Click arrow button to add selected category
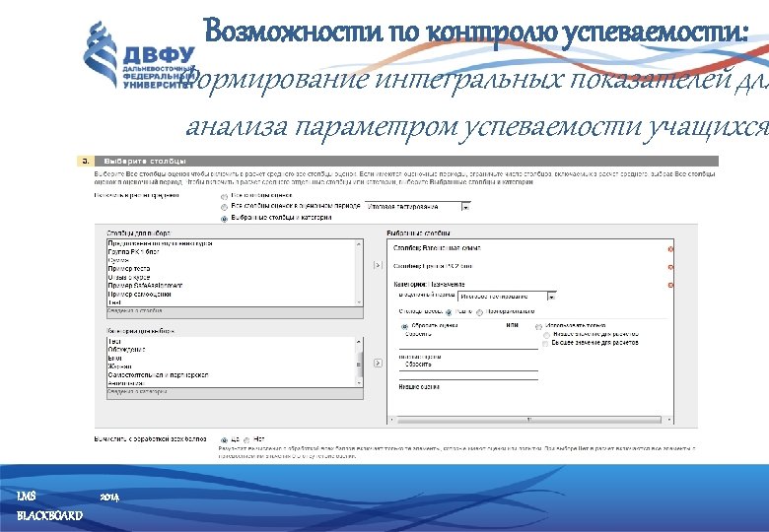The height and width of the screenshot is (532, 769). coord(378,363)
